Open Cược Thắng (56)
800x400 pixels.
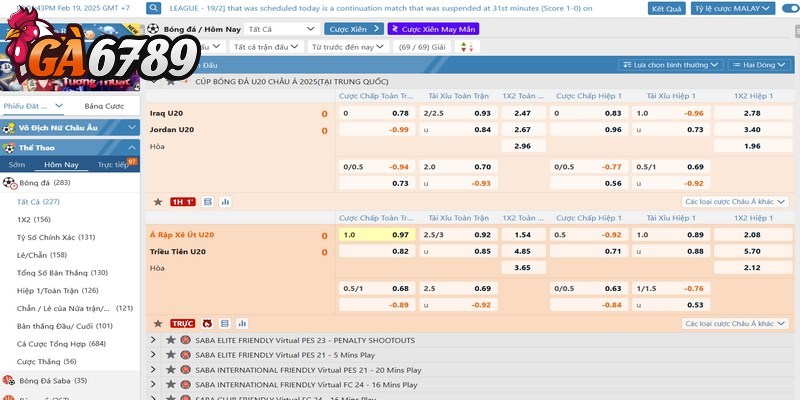46,362
